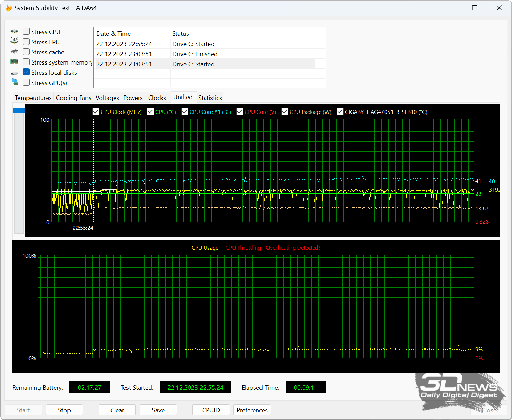Toggle the CPU (°C) graph checkbox
This screenshot has width=512, height=420.
[x=150, y=111]
